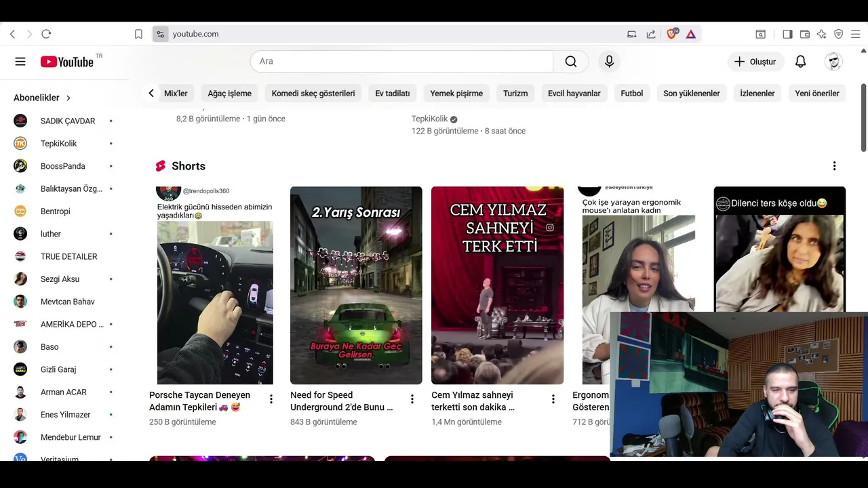The height and width of the screenshot is (488, 868).
Task: Open SADIK ÇAVDAR channel avatar
Action: click(x=20, y=121)
